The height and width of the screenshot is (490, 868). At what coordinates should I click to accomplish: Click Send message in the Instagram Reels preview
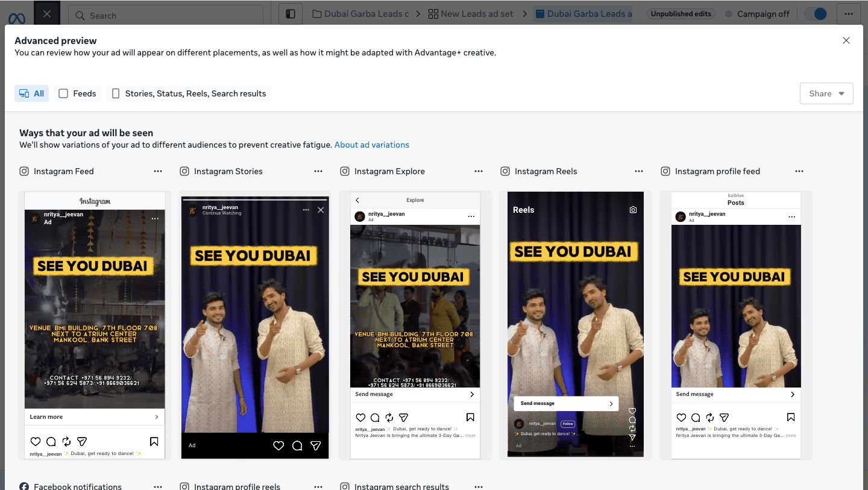pyautogui.click(x=566, y=403)
